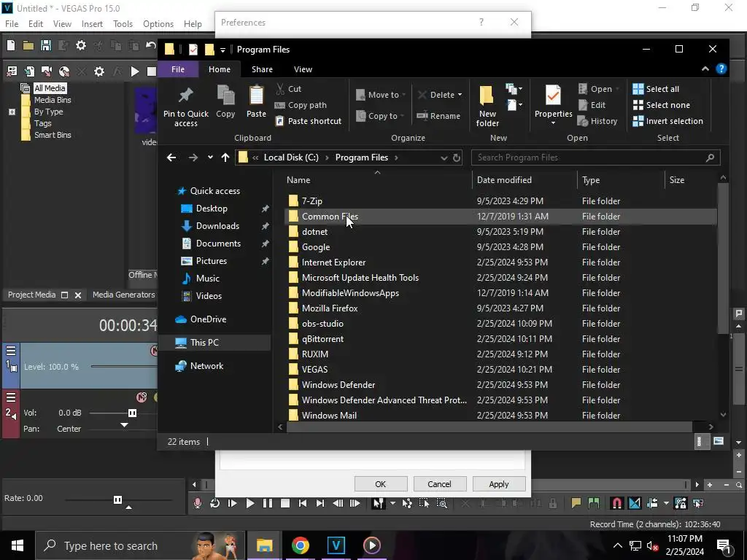Click the Save disk icon in VEGAS toolbar
The height and width of the screenshot is (560, 747).
click(x=46, y=45)
